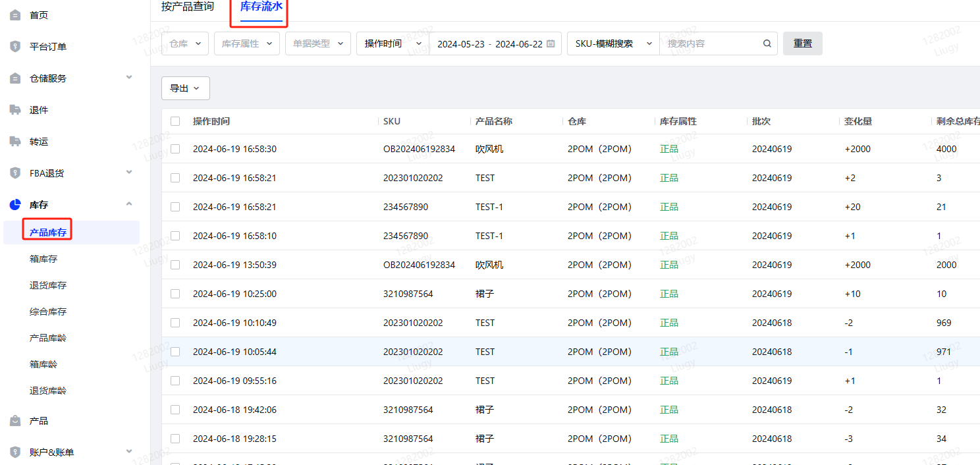Click the 库存 pie chart icon
The width and height of the screenshot is (980, 465).
(15, 205)
